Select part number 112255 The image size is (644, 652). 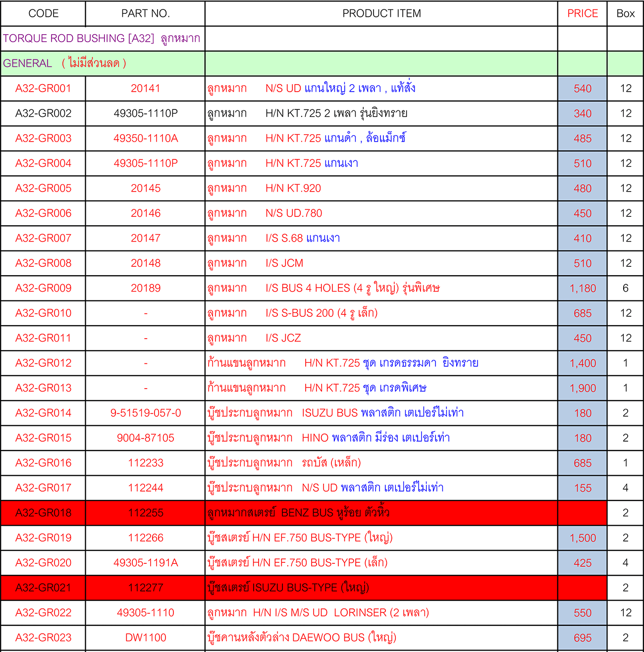click(x=146, y=513)
